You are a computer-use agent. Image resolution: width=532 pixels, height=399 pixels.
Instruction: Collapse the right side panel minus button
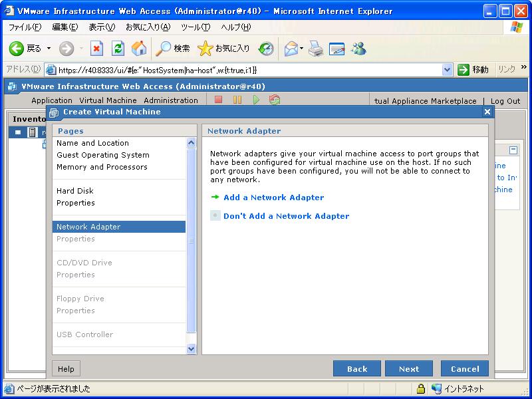513,150
